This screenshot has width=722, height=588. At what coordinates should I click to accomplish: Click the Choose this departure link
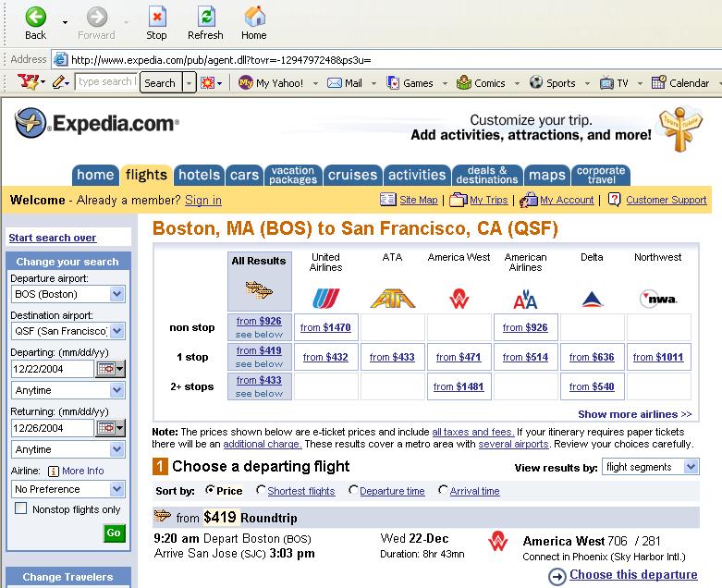[632, 575]
